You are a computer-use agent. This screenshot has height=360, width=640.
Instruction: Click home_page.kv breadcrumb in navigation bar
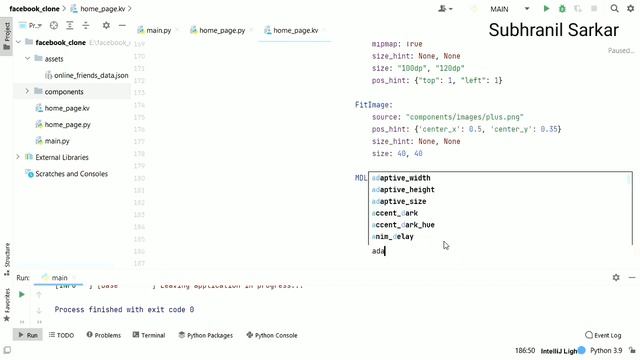[98, 9]
